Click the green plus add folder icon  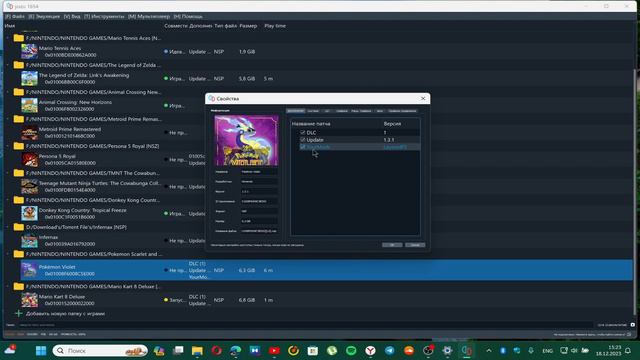coord(18,313)
